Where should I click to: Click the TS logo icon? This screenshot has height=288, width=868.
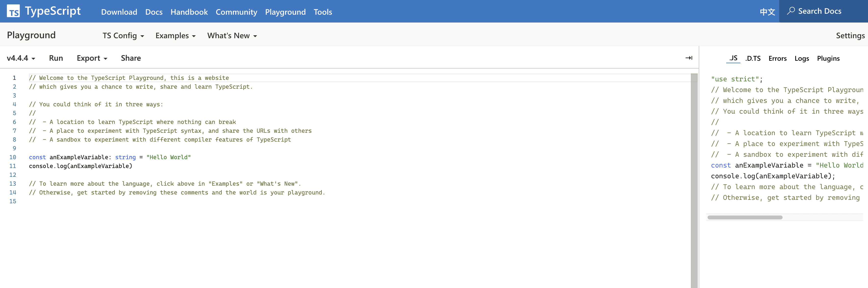tap(13, 11)
